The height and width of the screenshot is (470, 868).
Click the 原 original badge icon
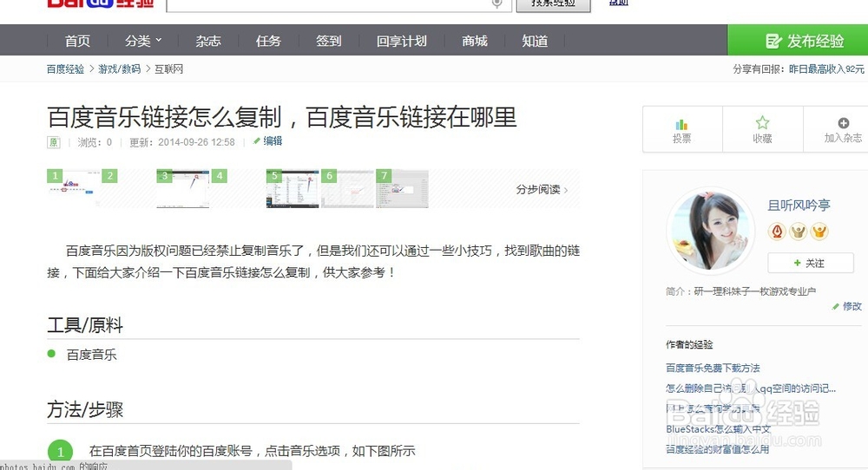tap(53, 142)
